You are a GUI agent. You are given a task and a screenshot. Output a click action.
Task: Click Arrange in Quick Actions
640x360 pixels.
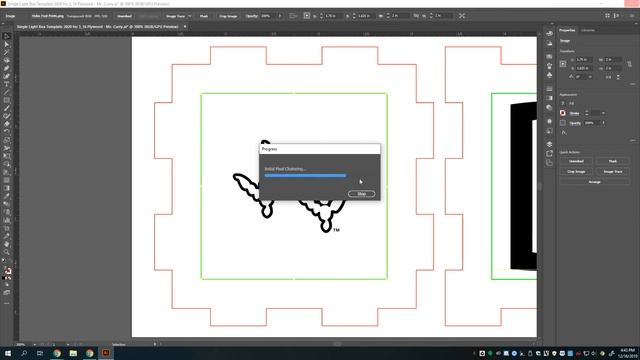pyautogui.click(x=595, y=182)
